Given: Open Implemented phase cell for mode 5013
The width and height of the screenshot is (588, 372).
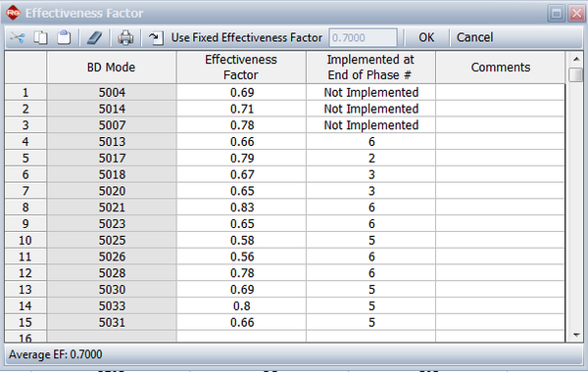Looking at the screenshot, I should 370,142.
